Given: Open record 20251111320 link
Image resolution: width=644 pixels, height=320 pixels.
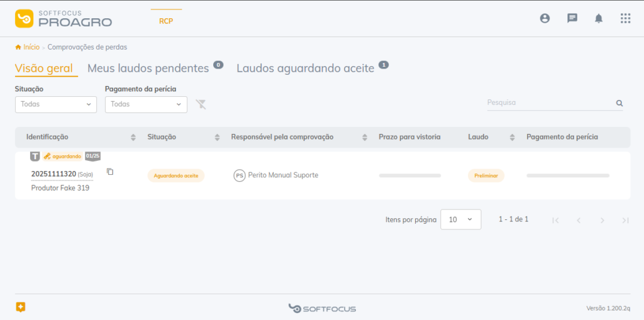Looking at the screenshot, I should click(x=53, y=174).
